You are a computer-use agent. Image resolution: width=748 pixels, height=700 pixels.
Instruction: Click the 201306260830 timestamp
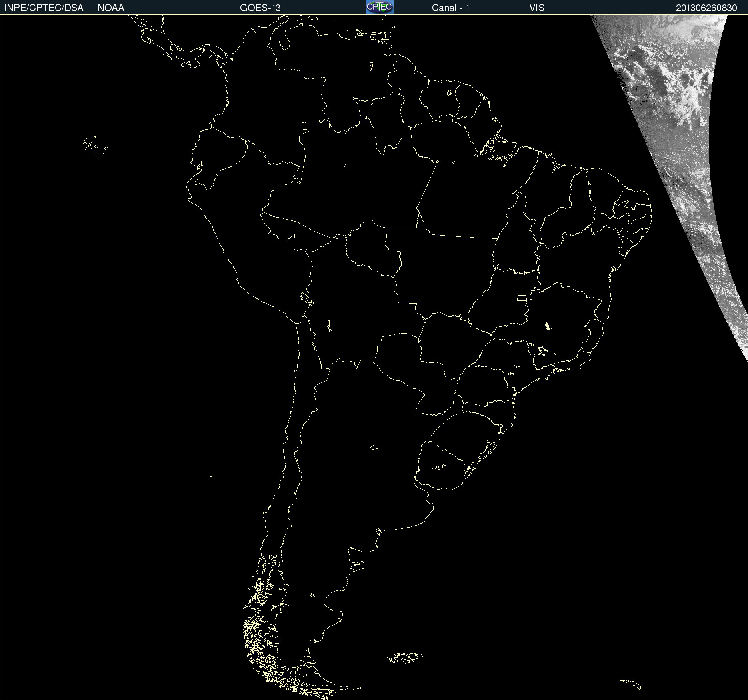[x=706, y=8]
